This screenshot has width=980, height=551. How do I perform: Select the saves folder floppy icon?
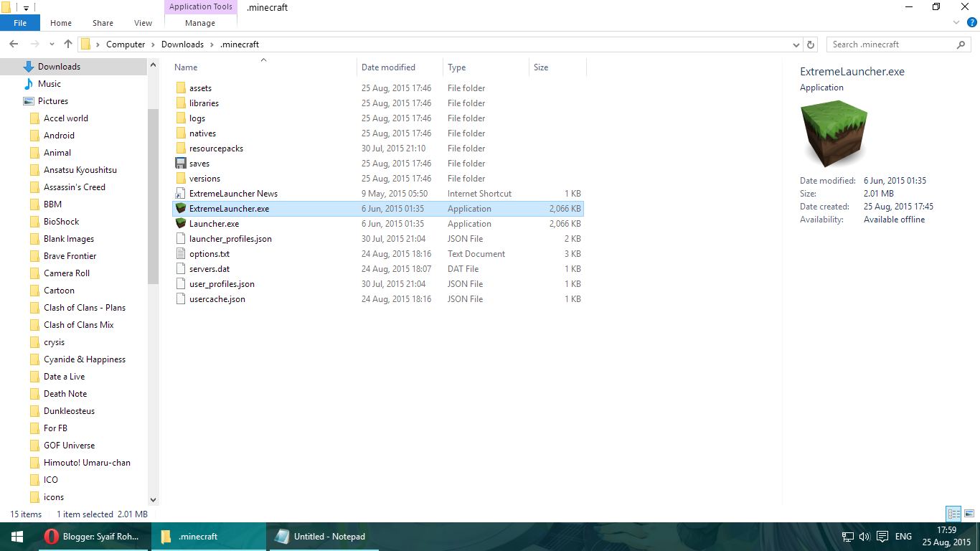[x=181, y=164]
